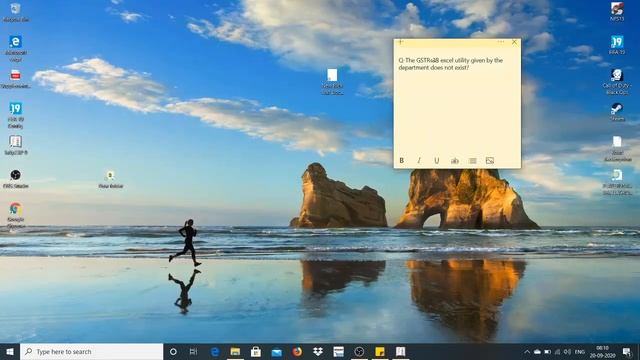
Task: Switch to Tally on the taskbar
Action: pyautogui.click(x=400, y=351)
